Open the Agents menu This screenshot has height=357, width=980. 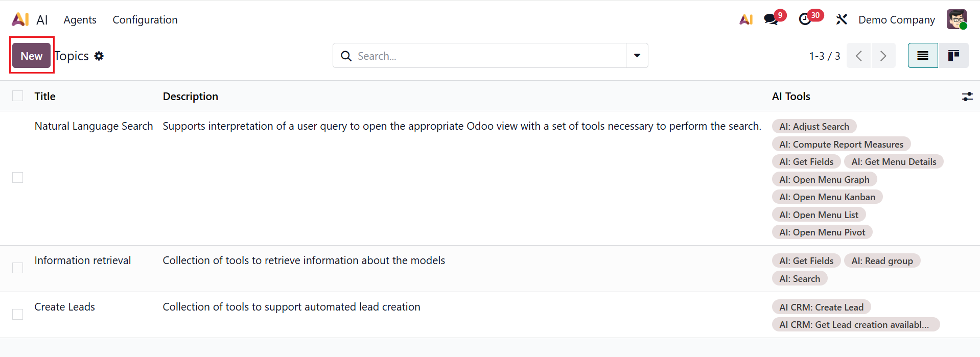click(x=80, y=19)
